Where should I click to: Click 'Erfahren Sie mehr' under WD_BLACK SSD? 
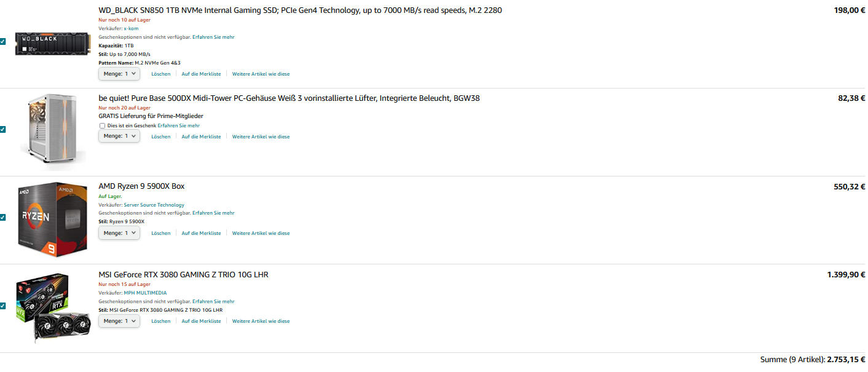coord(213,37)
